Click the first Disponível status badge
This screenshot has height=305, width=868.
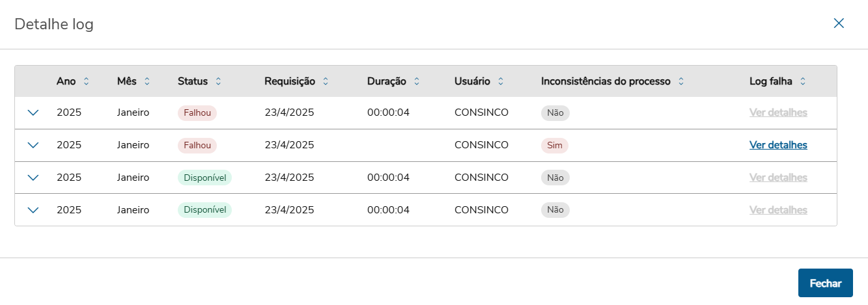(x=204, y=178)
